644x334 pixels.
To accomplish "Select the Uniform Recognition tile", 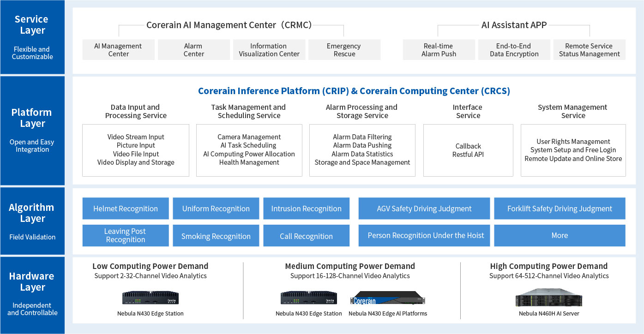I will pos(216,209).
